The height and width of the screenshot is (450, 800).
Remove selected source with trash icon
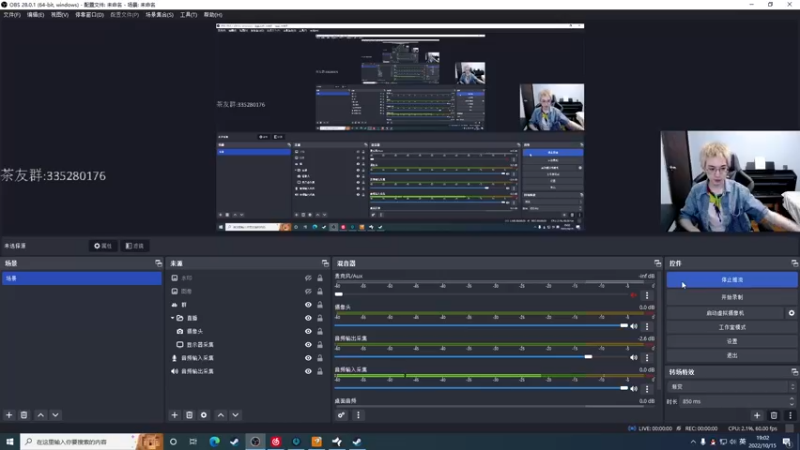(x=189, y=415)
